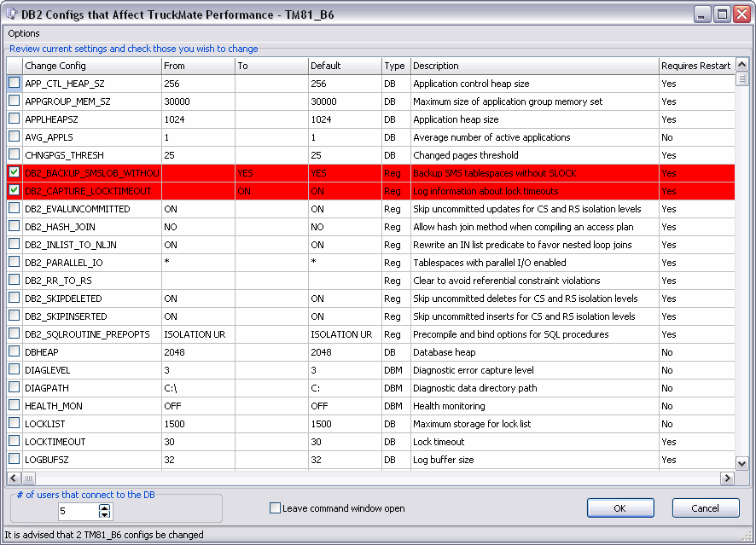Viewport: 756px width, 545px height.
Task: Increase the user count with the up arrow
Action: (105, 507)
